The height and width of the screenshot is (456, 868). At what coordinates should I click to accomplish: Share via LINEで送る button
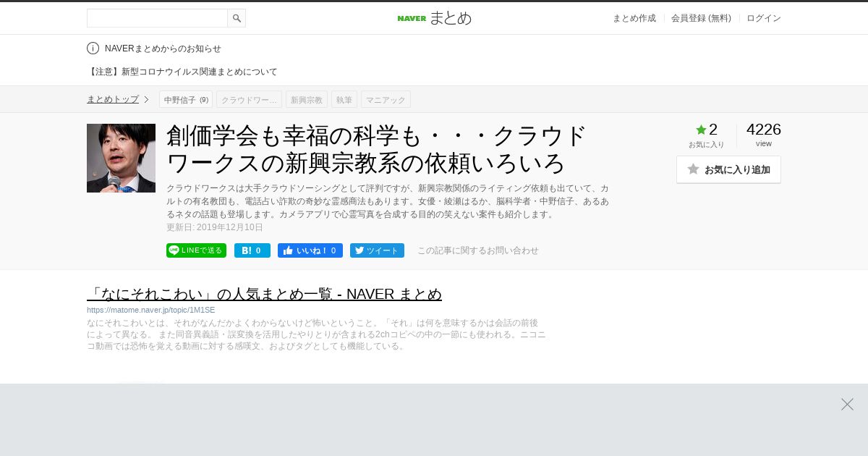coord(196,250)
